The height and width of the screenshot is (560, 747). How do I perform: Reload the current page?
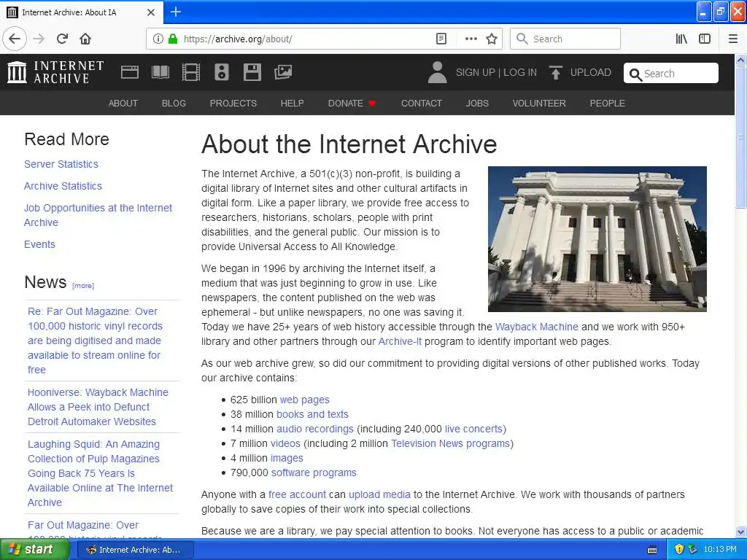coord(62,39)
